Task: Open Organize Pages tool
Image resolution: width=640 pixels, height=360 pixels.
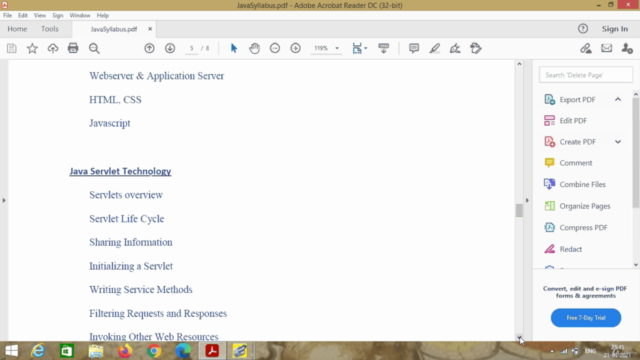Action: pos(584,206)
